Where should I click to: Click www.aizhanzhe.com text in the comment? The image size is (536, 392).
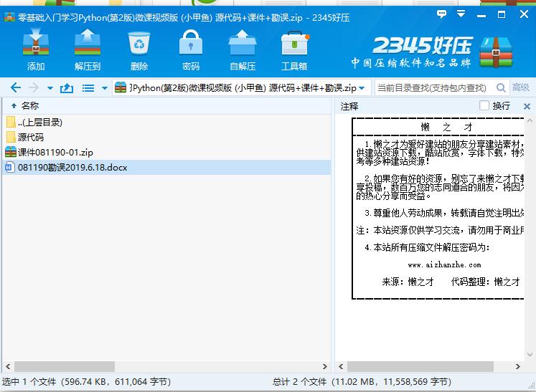tap(444, 264)
